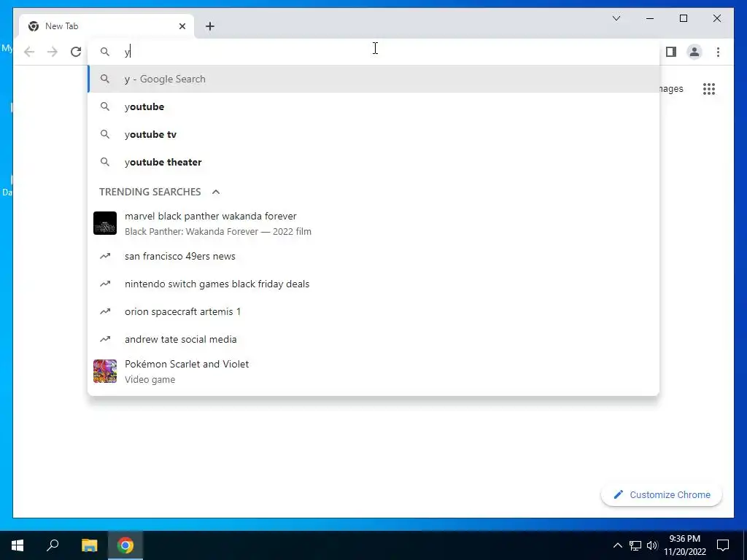The width and height of the screenshot is (747, 560).
Task: Click the Chrome taskbar icon
Action: tap(125, 545)
